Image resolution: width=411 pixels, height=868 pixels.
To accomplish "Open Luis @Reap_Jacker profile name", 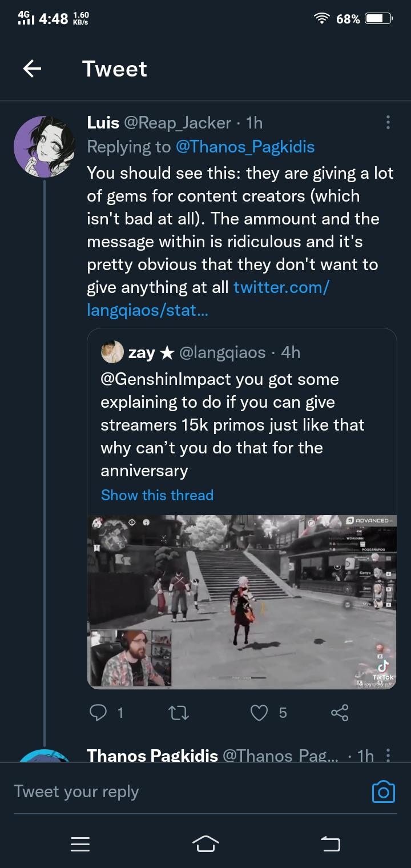I will pos(103,122).
